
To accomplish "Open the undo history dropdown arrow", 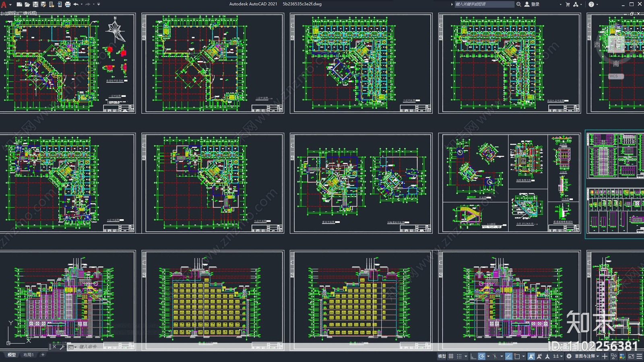I will [82, 4].
